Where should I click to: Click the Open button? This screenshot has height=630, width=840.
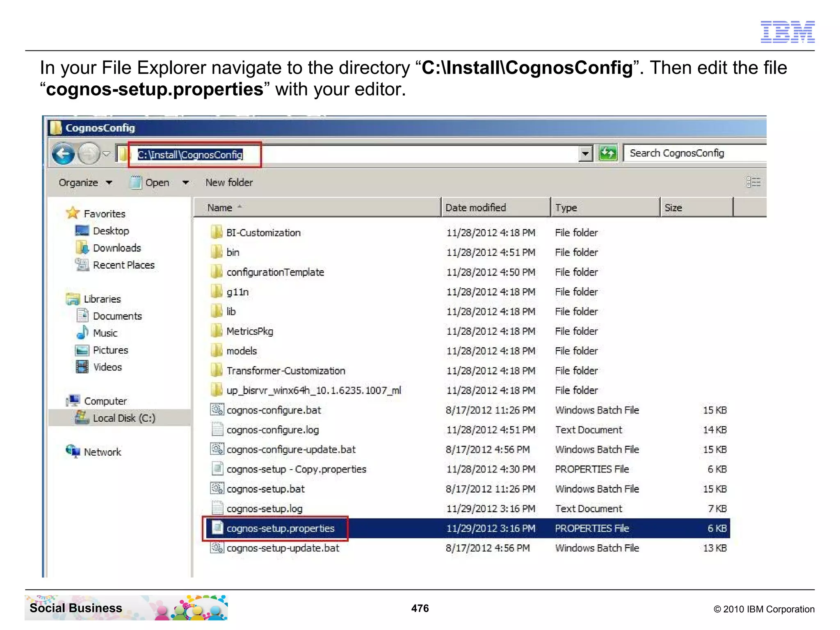[150, 183]
